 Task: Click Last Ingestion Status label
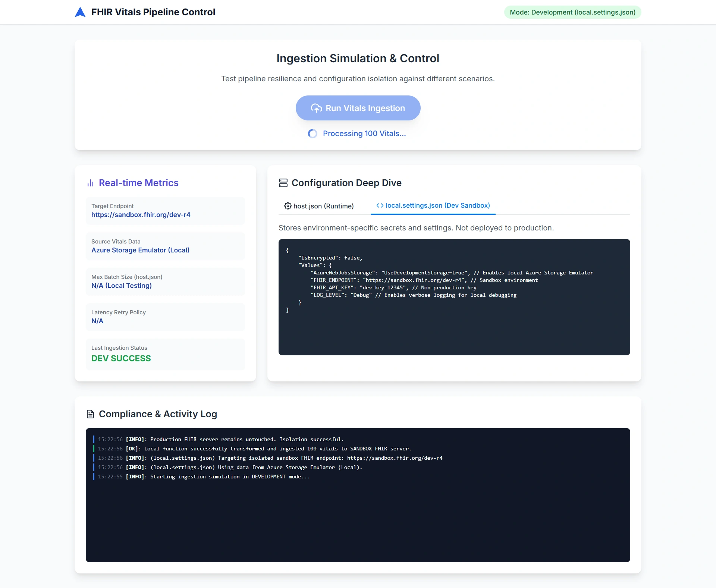click(x=119, y=348)
